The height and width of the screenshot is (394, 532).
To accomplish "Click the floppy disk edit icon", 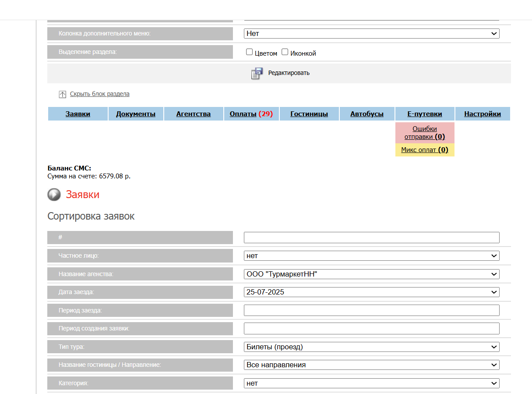I will pyautogui.click(x=257, y=73).
